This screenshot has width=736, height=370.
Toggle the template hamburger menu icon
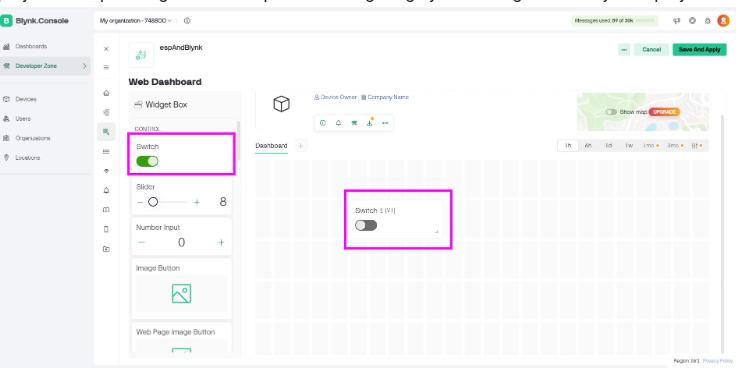(x=106, y=68)
